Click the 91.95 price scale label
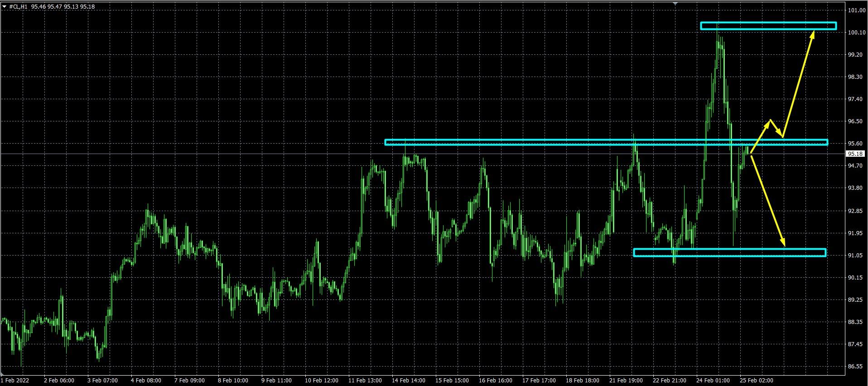This screenshot has width=868, height=386. [855, 233]
